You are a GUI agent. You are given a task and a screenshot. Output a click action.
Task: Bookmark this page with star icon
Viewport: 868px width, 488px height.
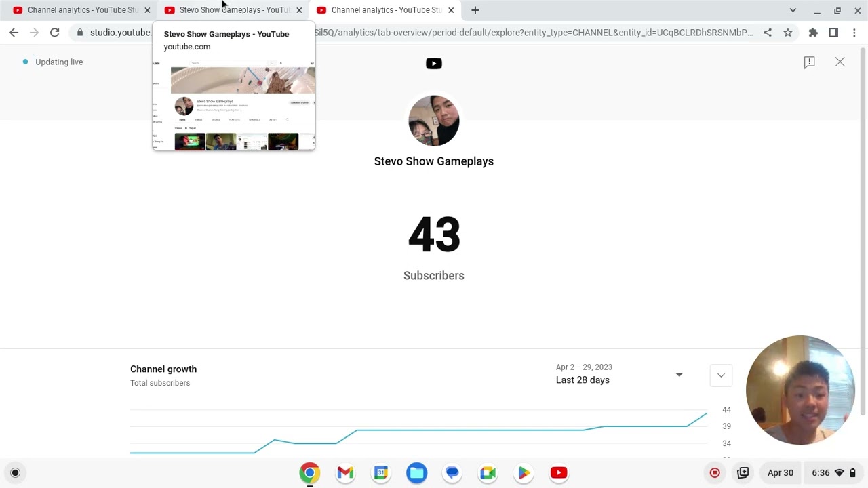(x=788, y=33)
